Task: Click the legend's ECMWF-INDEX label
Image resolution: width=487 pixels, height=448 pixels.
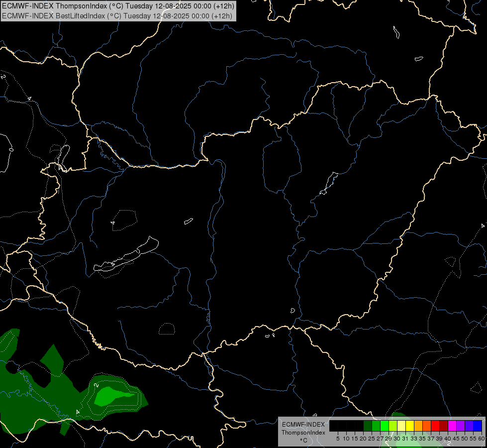Action: click(x=303, y=425)
